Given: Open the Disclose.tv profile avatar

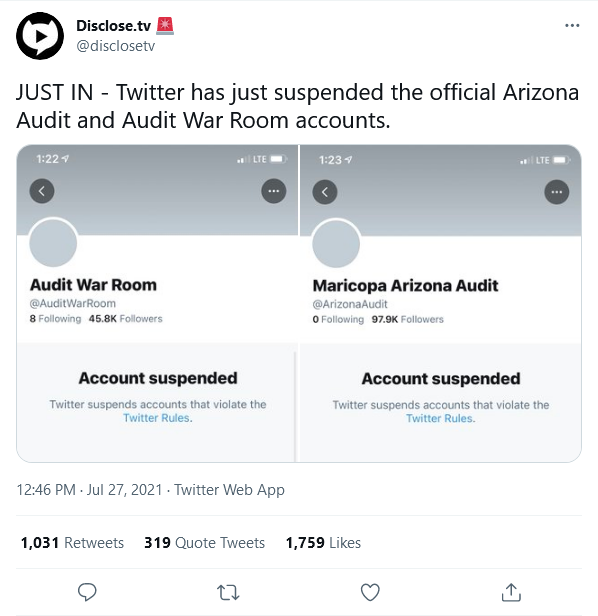Looking at the screenshot, I should (40, 36).
